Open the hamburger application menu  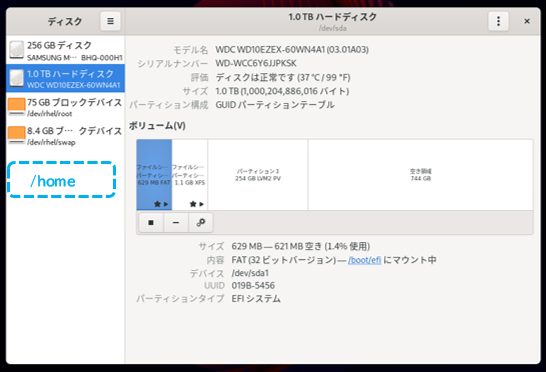(110, 21)
